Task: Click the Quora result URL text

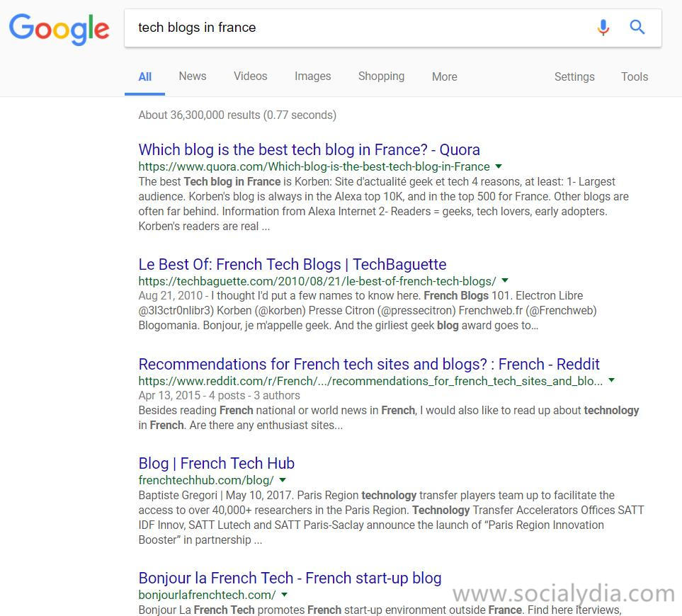Action: point(314,166)
